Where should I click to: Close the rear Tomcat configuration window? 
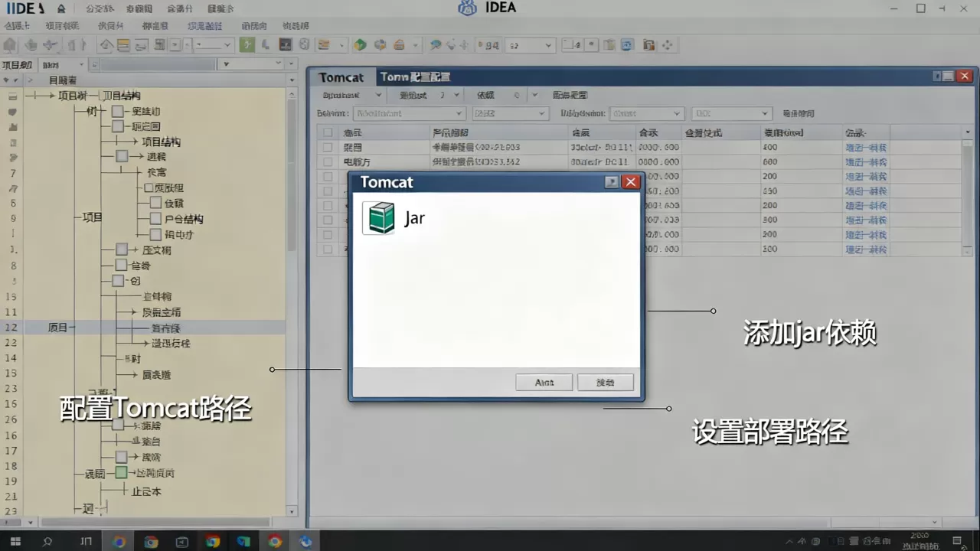point(964,77)
